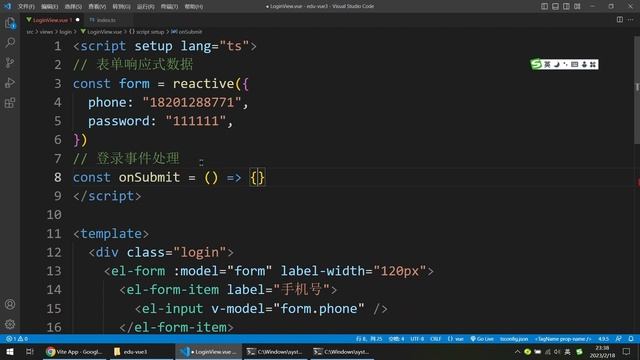This screenshot has width=640, height=360.
Task: Open the 查看(V) menu
Action: pyautogui.click(x=97, y=7)
